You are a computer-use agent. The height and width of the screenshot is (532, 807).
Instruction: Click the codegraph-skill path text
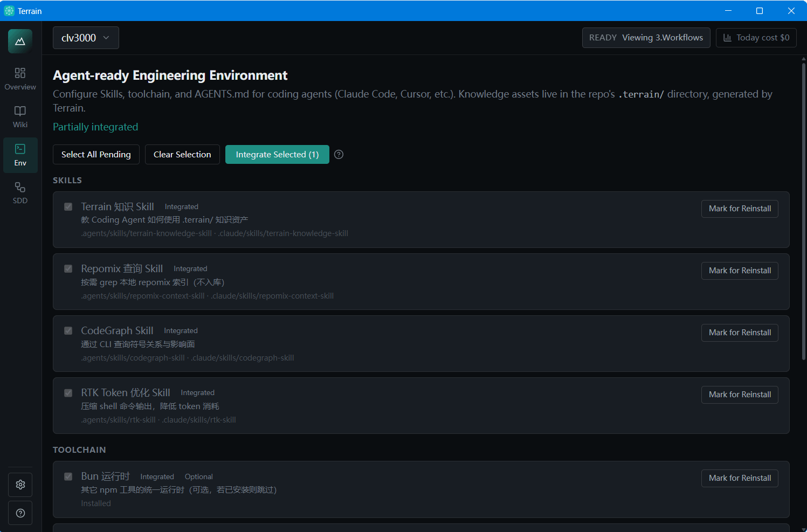coord(188,358)
